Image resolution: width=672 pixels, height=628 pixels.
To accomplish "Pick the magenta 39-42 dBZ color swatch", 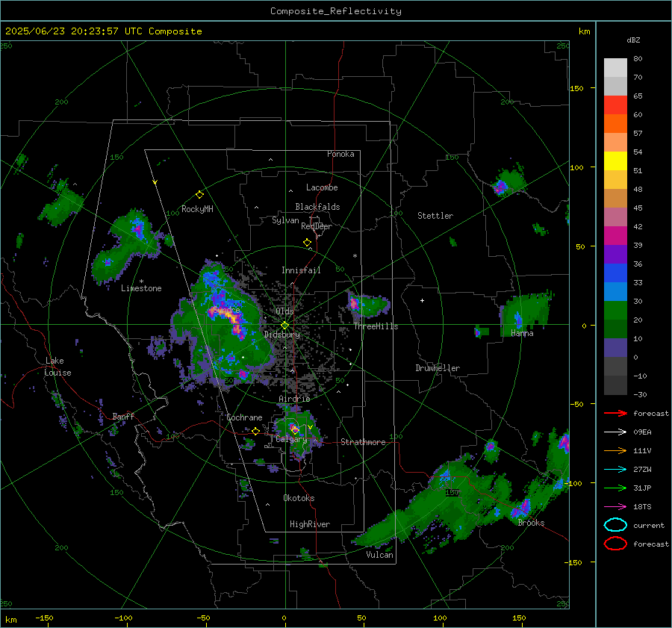I will pos(615,236).
